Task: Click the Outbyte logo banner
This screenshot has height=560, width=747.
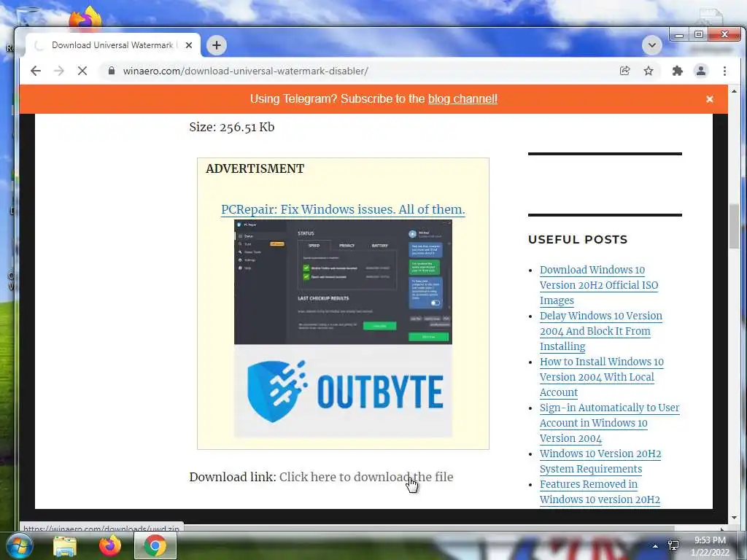Action: pos(343,391)
